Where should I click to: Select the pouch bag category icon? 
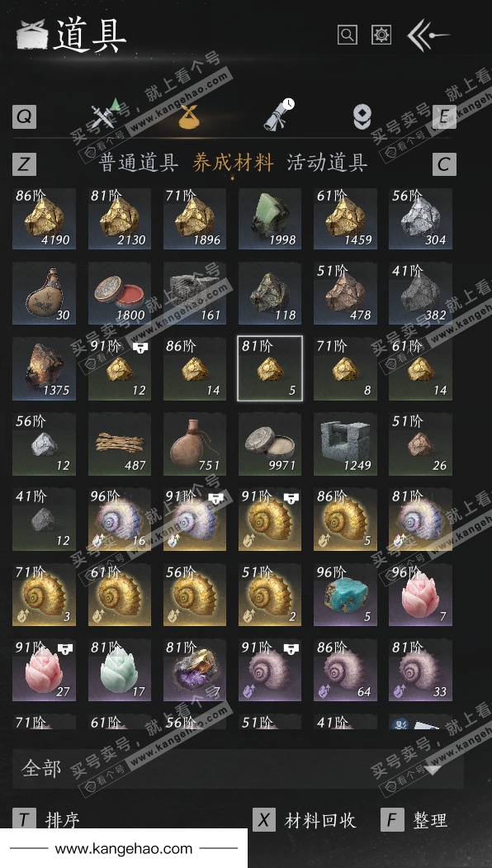pos(189,116)
